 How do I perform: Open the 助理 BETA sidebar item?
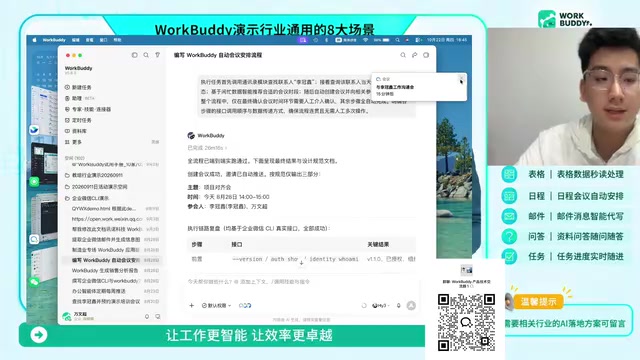pos(80,98)
